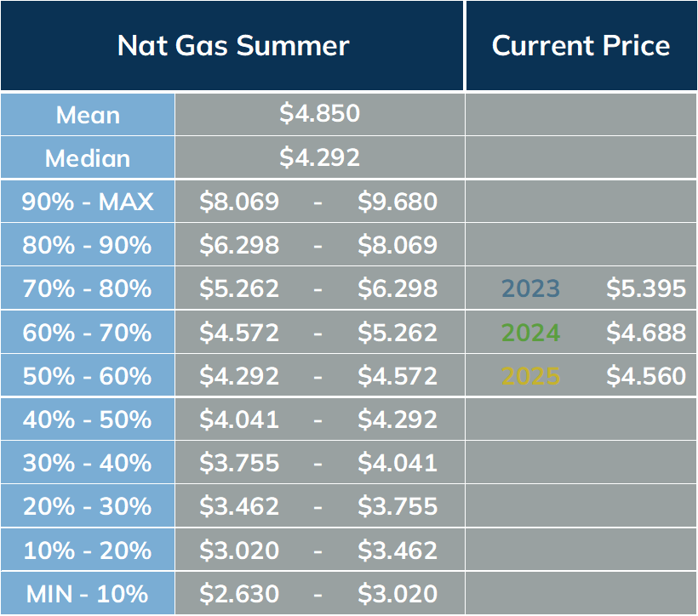
Task: Select the $2.630 minimum value
Action: [x=239, y=593]
